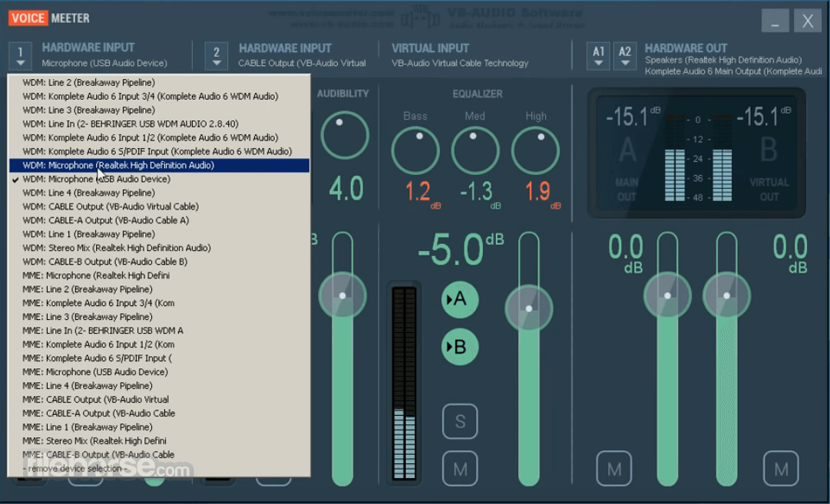Click the Hardware Input 2 gain fader
The width and height of the screenshot is (830, 504).
click(342, 295)
